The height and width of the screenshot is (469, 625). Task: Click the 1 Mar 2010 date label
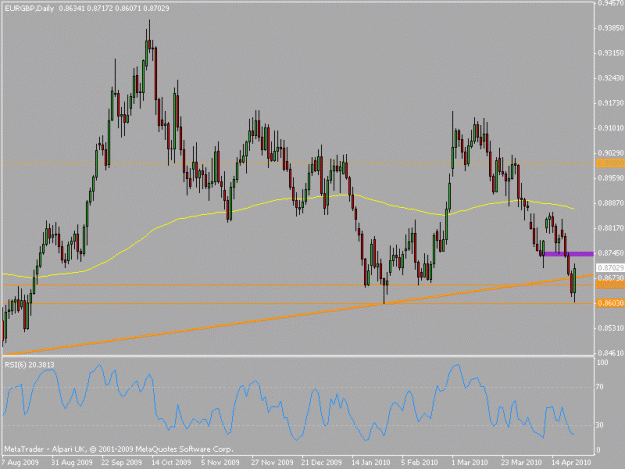[470, 462]
